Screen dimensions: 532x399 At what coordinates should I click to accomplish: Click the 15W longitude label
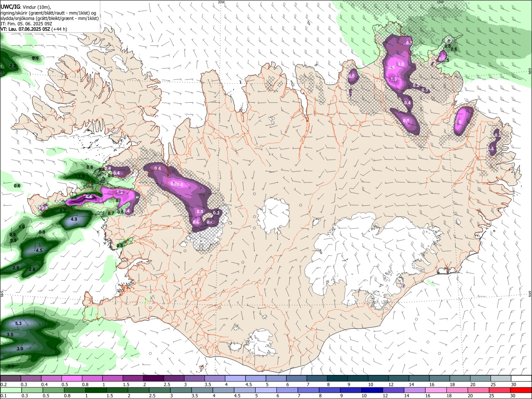(440, 2)
